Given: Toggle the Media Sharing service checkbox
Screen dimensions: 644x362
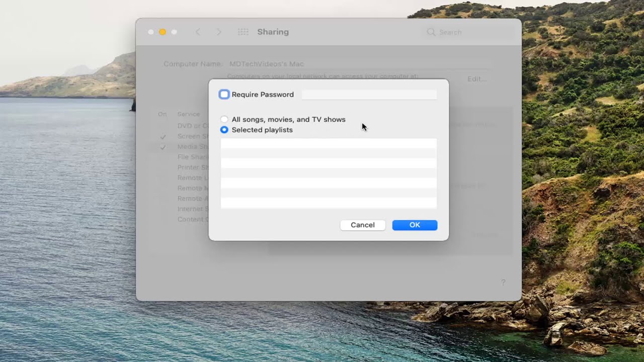Looking at the screenshot, I should pos(163,147).
